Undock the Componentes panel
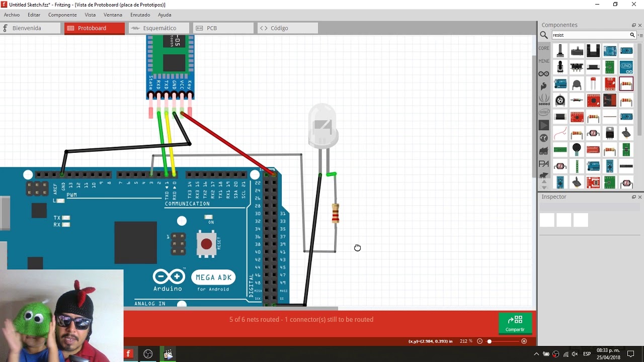The image size is (644, 362). [x=634, y=25]
